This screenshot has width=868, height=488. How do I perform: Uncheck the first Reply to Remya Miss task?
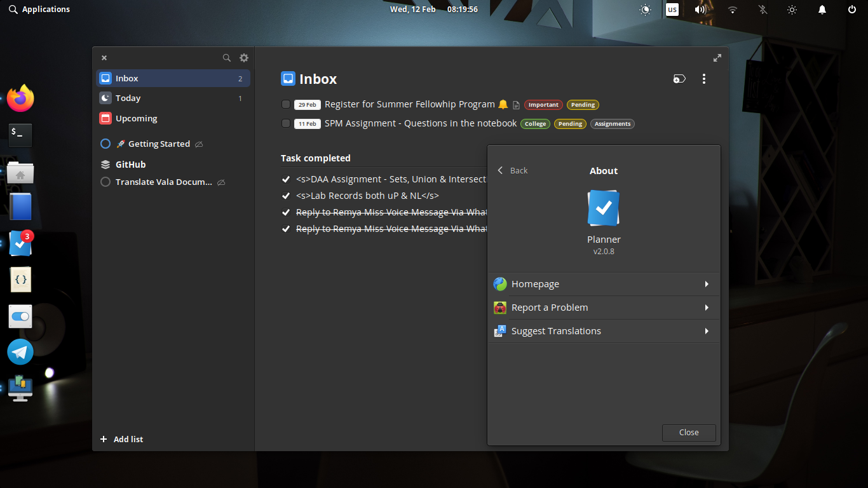coord(286,212)
